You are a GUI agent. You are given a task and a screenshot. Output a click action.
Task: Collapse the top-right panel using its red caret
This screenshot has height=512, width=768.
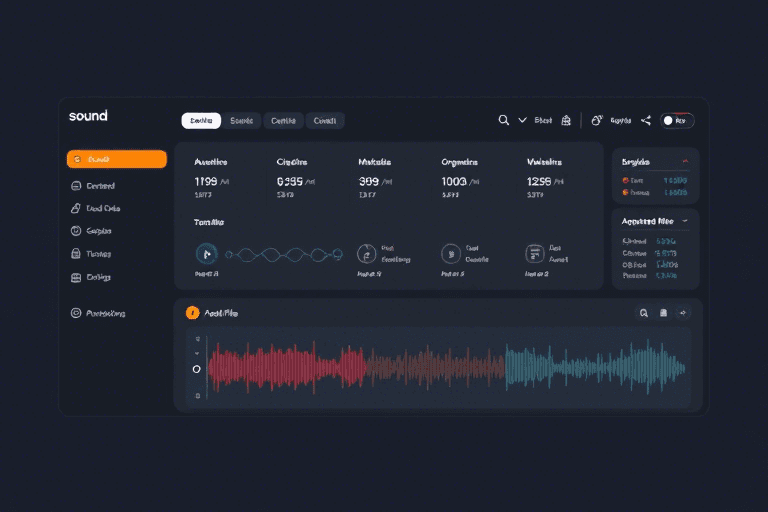[685, 161]
